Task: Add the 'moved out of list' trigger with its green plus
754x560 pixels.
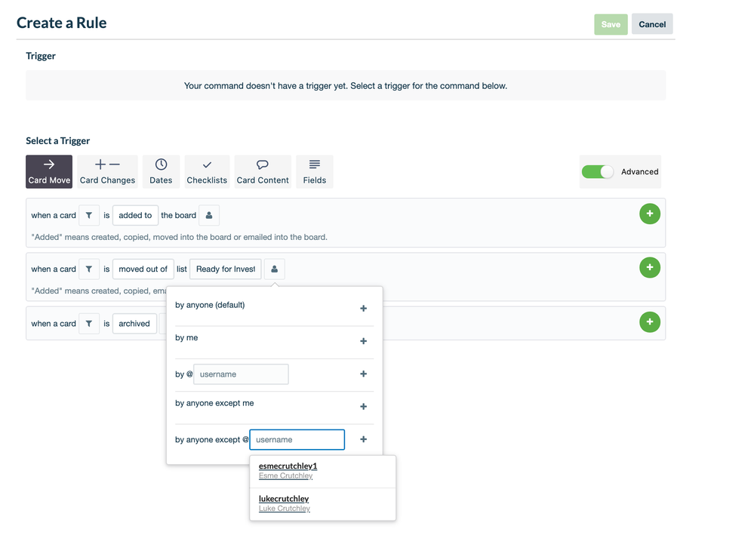Action: pos(650,267)
